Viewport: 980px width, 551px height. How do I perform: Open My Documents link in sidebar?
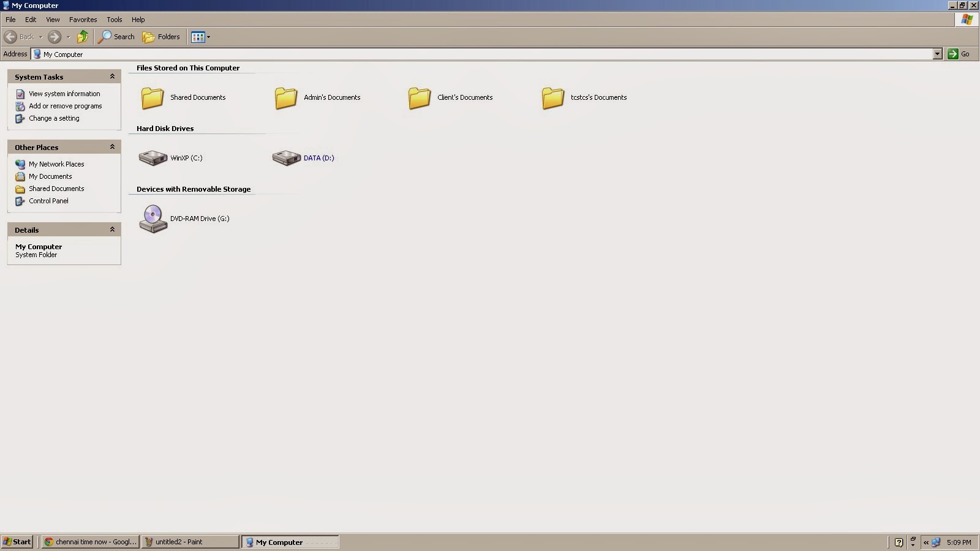click(x=50, y=176)
